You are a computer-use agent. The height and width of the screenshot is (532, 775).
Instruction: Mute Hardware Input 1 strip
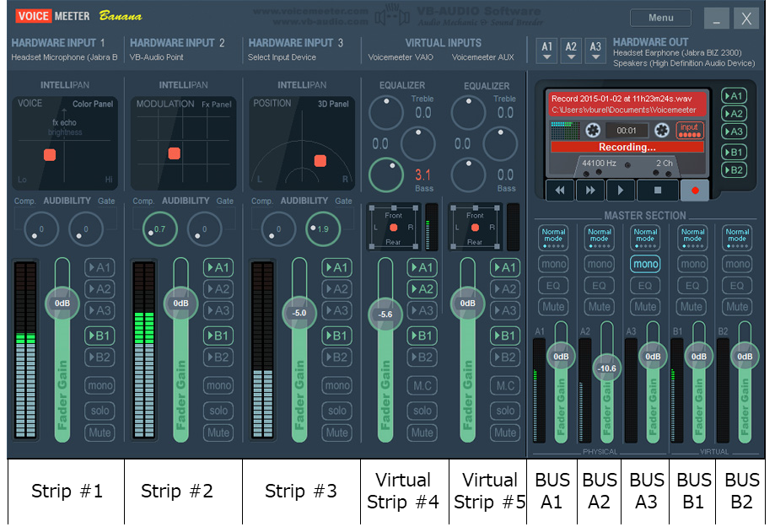tap(100, 433)
